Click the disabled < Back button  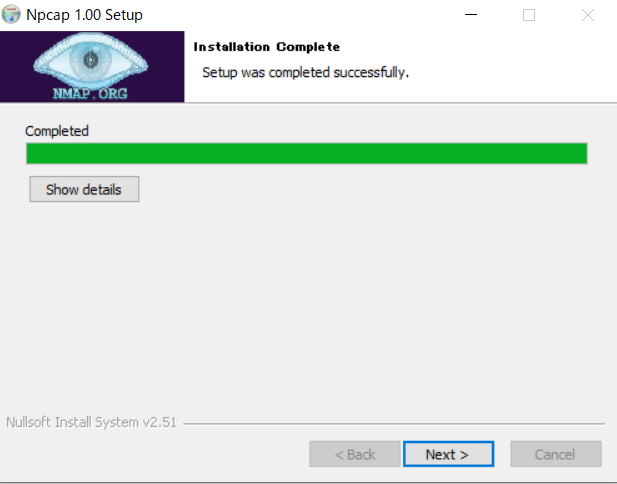tap(355, 454)
